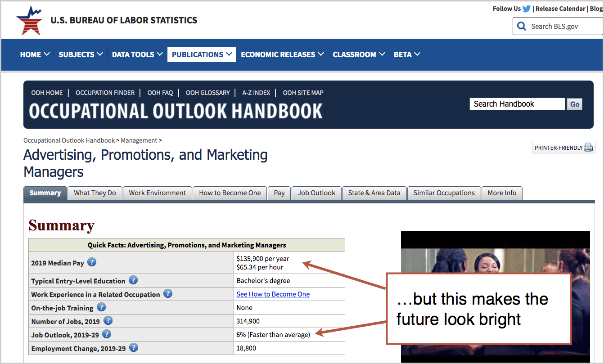The image size is (604, 364).
Task: Open help icon for Number of Jobs, 2019
Action: [x=108, y=320]
